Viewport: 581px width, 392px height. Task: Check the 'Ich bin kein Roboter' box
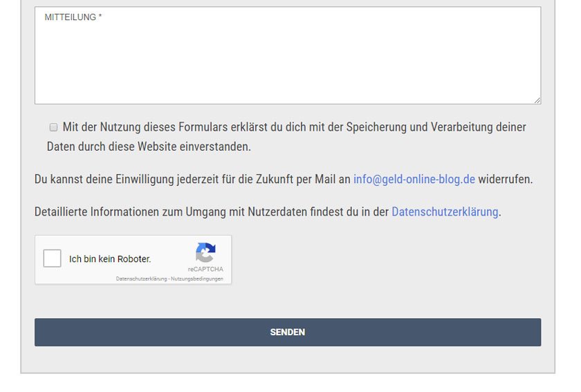52,259
